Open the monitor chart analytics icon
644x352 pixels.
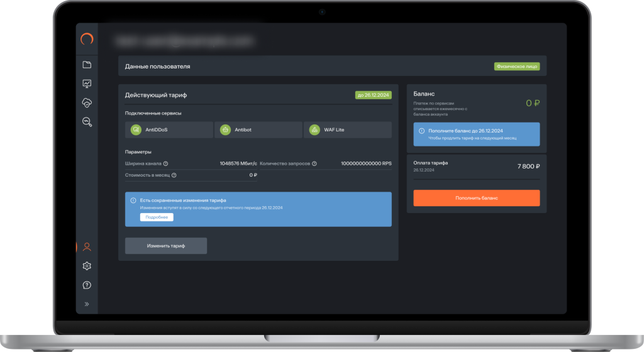click(x=87, y=84)
